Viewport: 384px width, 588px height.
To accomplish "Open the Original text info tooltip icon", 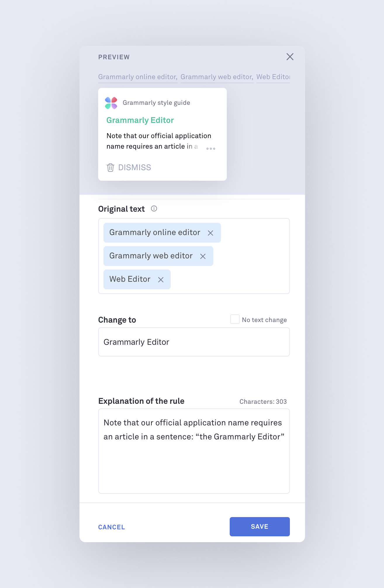I will click(154, 208).
